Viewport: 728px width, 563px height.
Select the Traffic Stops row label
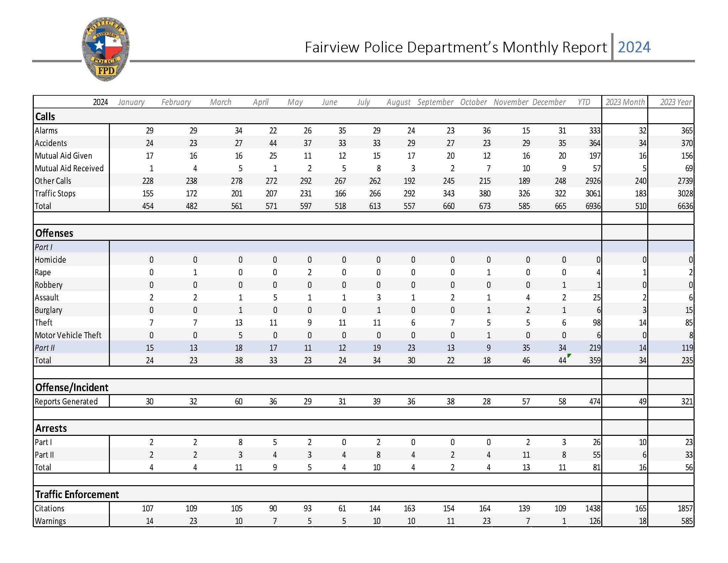(55, 193)
